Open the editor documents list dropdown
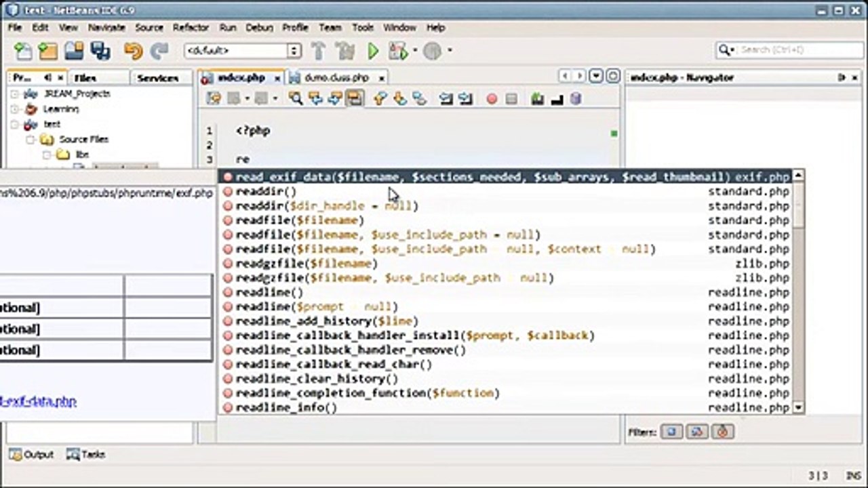 point(596,77)
